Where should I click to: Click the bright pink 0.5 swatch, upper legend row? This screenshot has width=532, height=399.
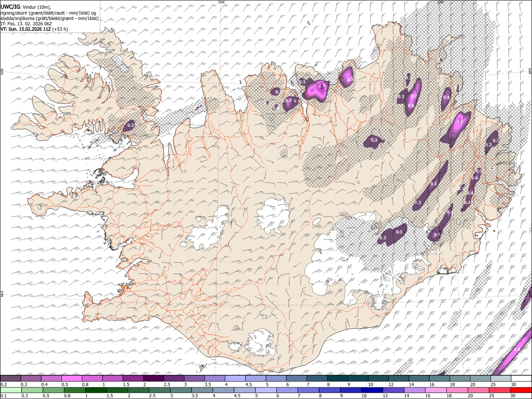click(x=71, y=378)
